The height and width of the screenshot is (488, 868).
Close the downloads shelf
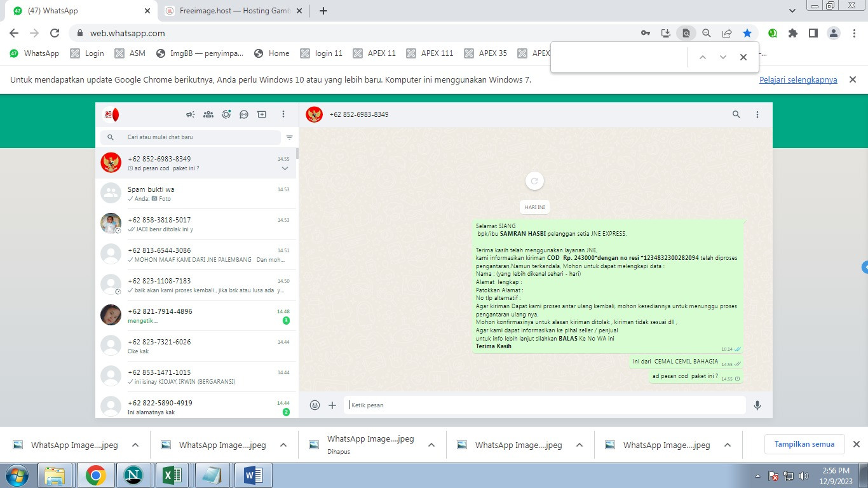[x=856, y=444]
